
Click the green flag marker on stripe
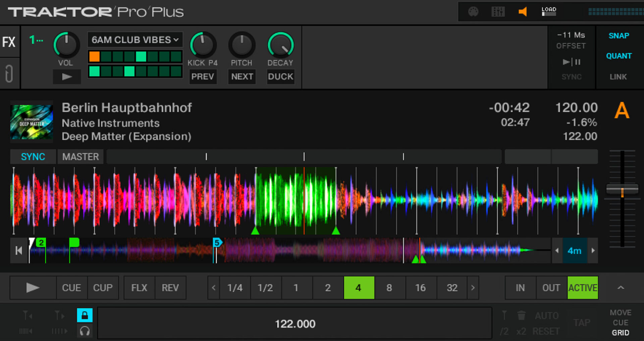coord(74,242)
